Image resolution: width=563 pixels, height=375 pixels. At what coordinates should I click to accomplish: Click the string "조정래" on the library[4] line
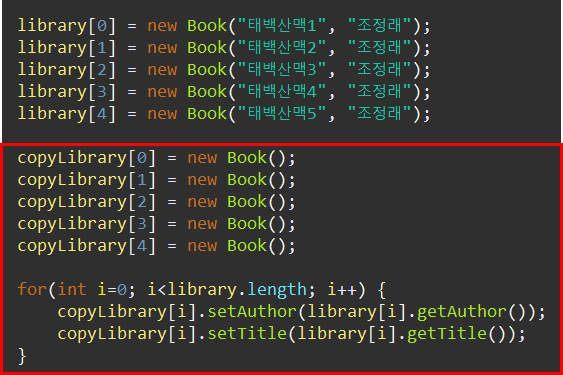pyautogui.click(x=379, y=114)
